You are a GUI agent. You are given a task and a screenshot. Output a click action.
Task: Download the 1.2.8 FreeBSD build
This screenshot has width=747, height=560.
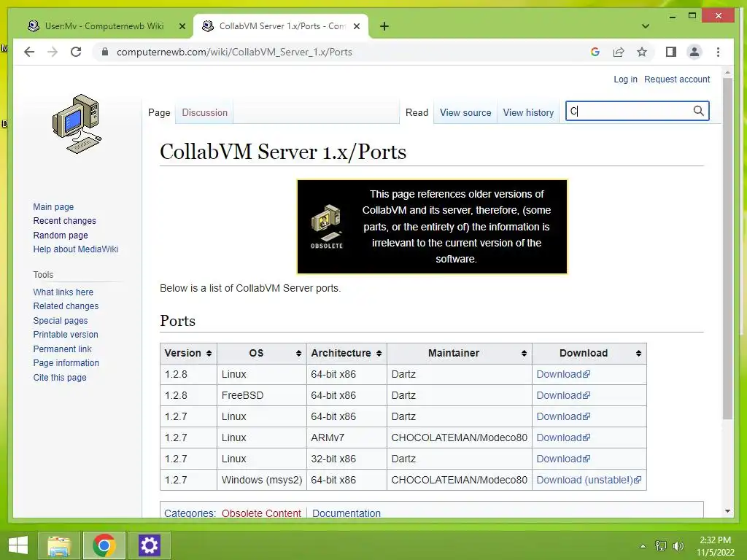point(563,395)
